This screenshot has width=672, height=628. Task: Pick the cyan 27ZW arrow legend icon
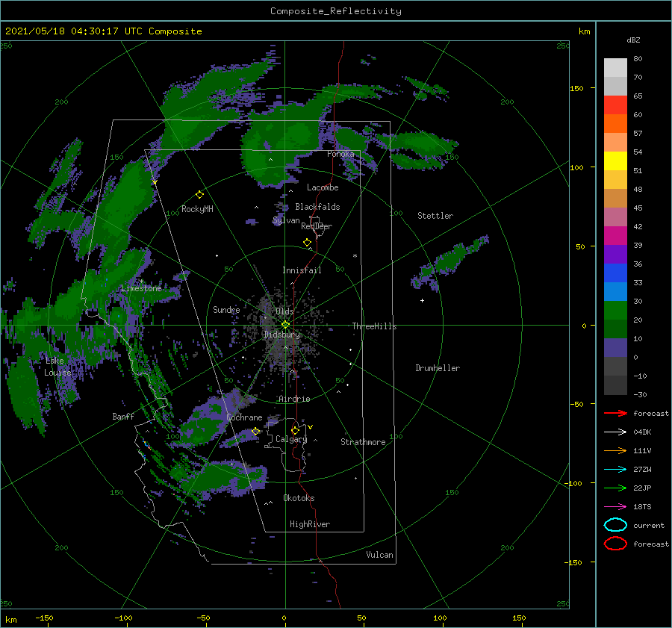pos(615,470)
